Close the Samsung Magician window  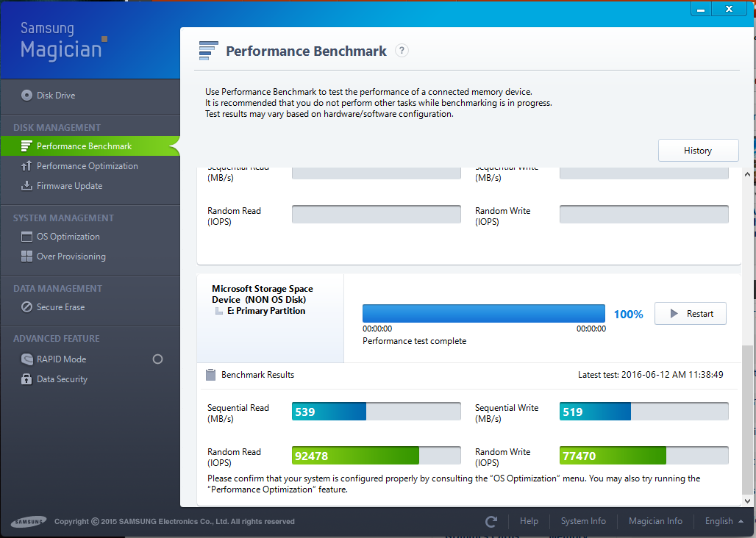[729, 9]
